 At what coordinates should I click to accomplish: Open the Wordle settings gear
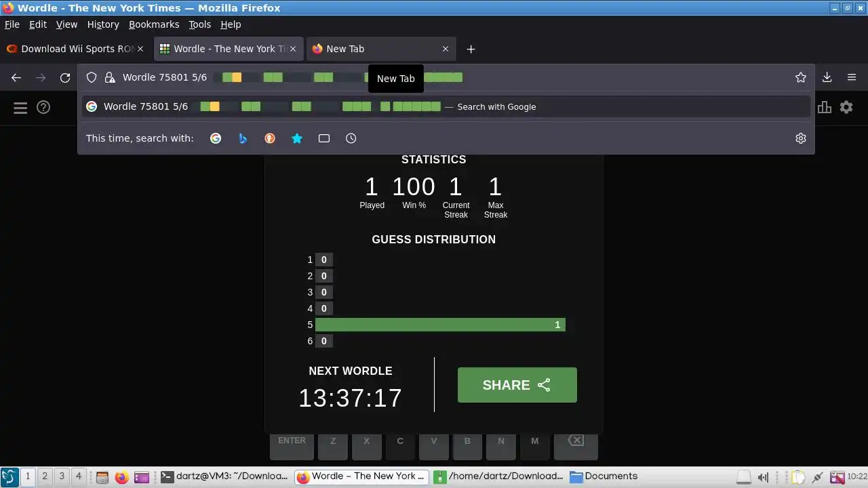click(x=846, y=107)
